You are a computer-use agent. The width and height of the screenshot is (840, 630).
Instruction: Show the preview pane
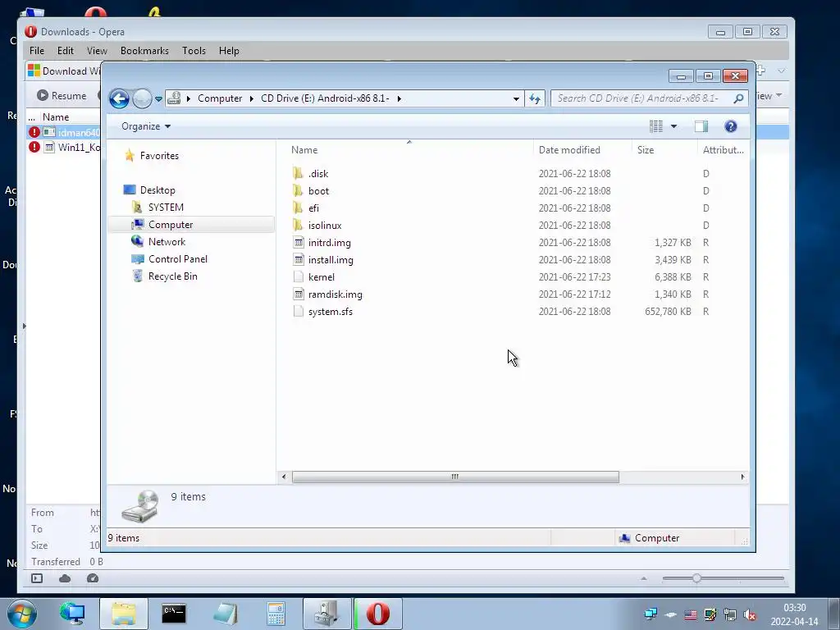point(701,126)
